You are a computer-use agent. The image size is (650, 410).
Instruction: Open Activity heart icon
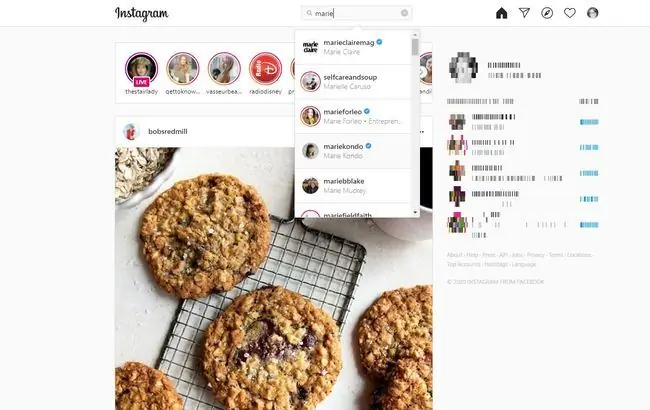pyautogui.click(x=570, y=13)
